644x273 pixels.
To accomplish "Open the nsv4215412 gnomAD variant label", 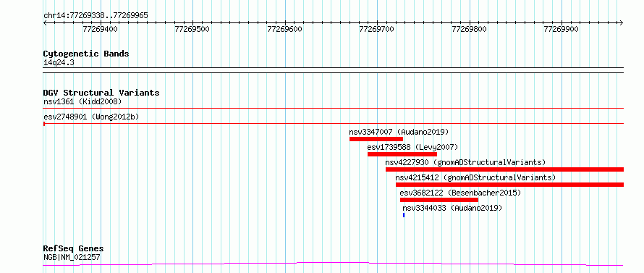I will pos(475,177).
